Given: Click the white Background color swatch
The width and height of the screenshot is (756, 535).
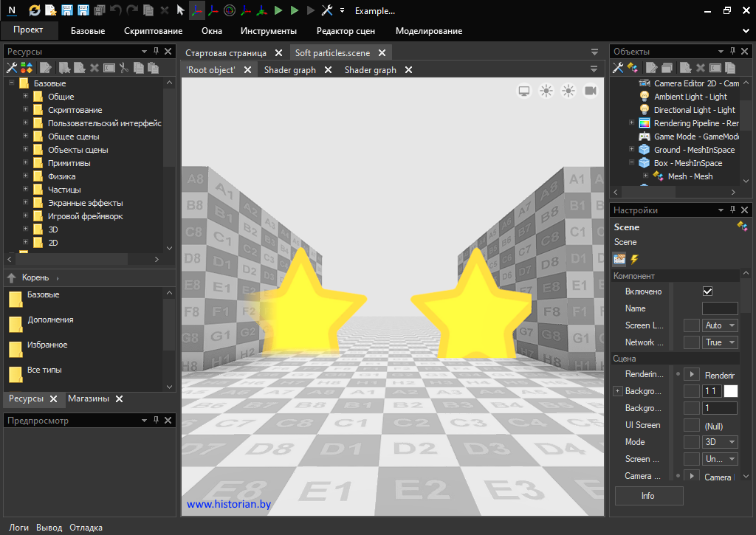Looking at the screenshot, I should [730, 391].
